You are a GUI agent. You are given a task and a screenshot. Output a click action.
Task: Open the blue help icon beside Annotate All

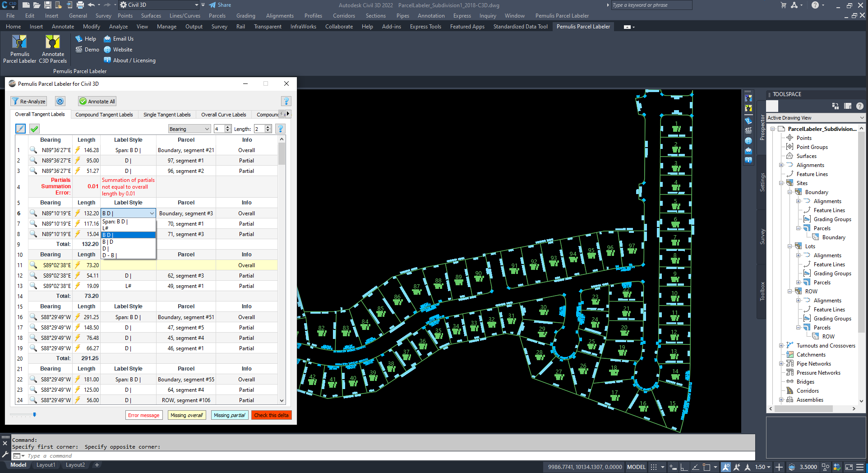286,102
